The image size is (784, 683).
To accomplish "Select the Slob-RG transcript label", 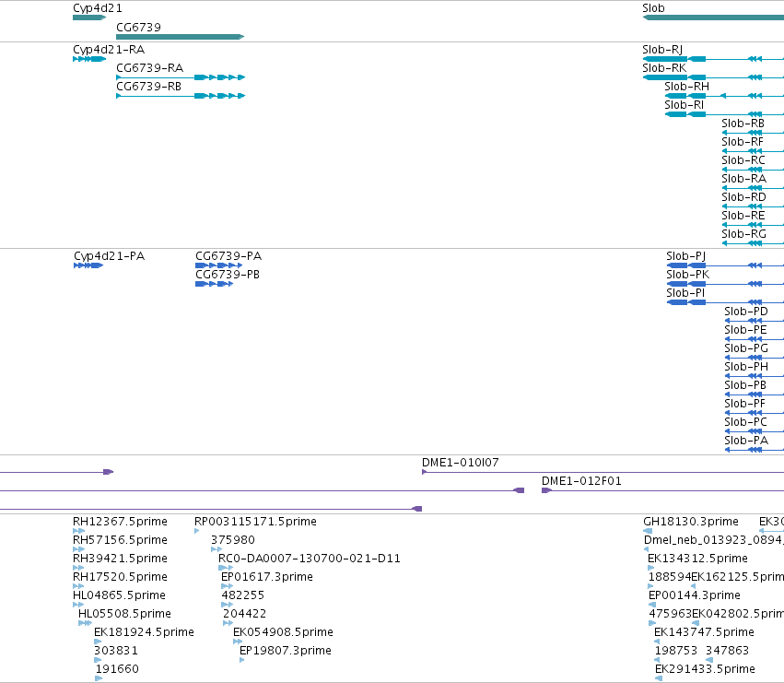I will pyautogui.click(x=743, y=234).
